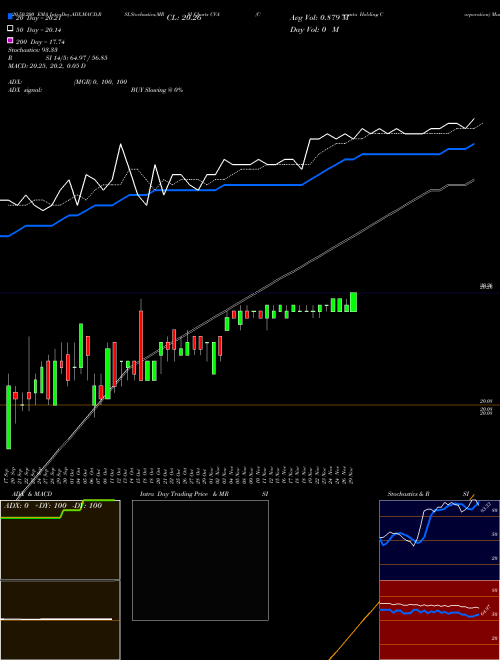The width and height of the screenshot is (500, 660).
Task: Click the 20.26 price label on the right axis
Action: pyautogui.click(x=486, y=286)
